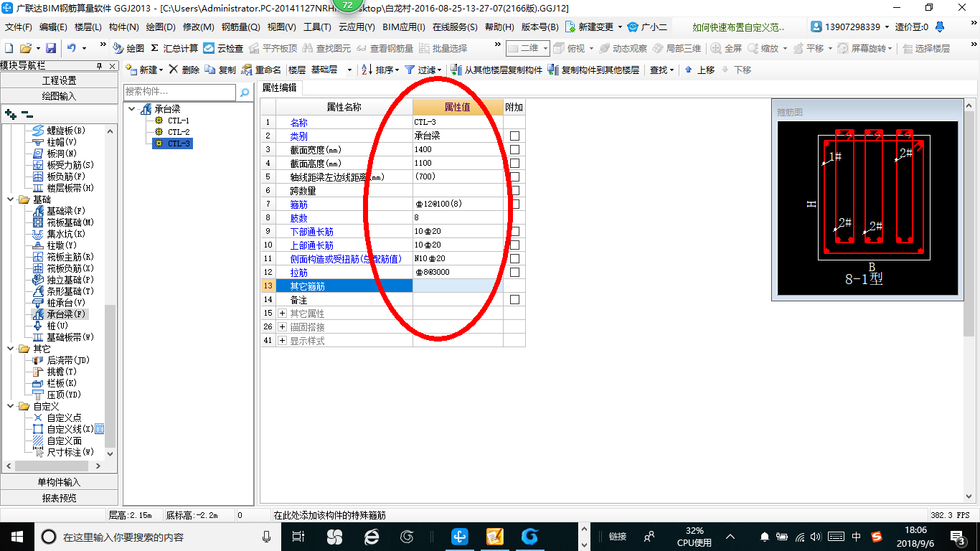The image size is (980, 551).
Task: Switch to 工程设置 panel
Action: click(x=59, y=80)
